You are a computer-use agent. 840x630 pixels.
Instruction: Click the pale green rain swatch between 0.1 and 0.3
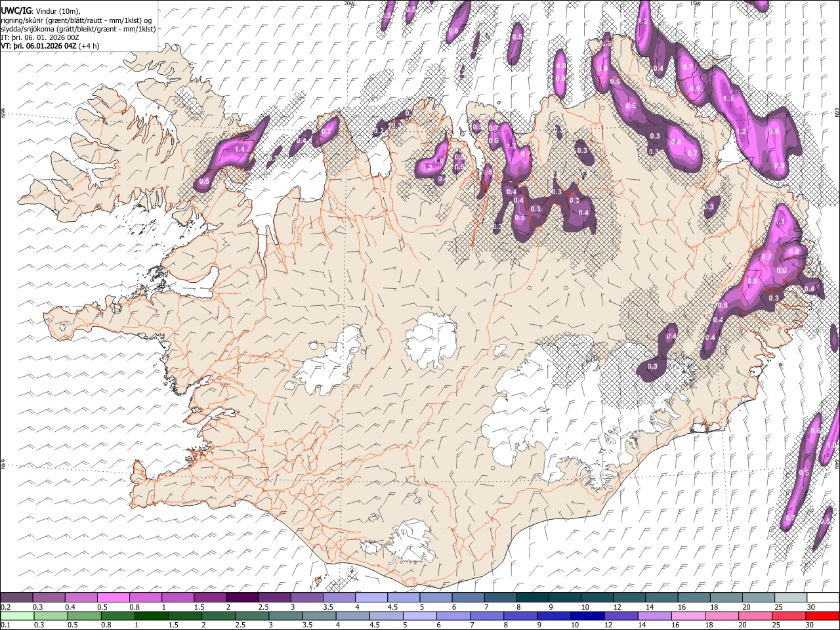[x=17, y=616]
